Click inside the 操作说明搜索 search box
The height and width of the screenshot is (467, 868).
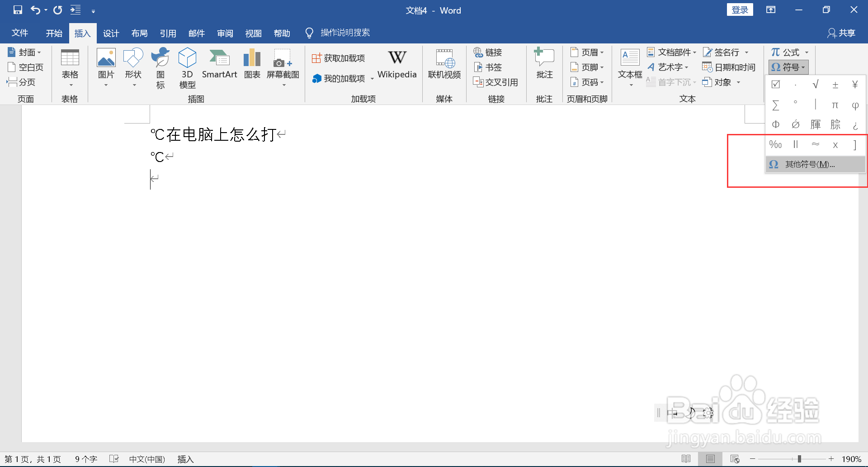345,33
